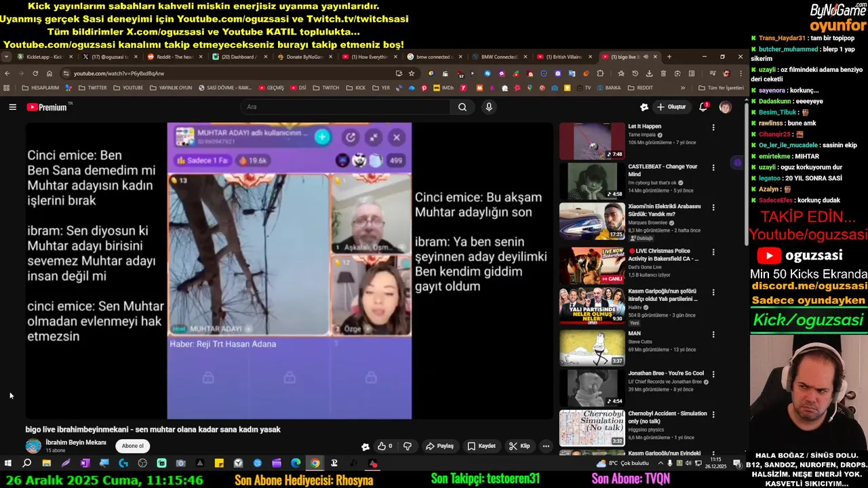The height and width of the screenshot is (488, 868).
Task: Open the options menu for the Chernobyl Accident video
Action: point(713,414)
